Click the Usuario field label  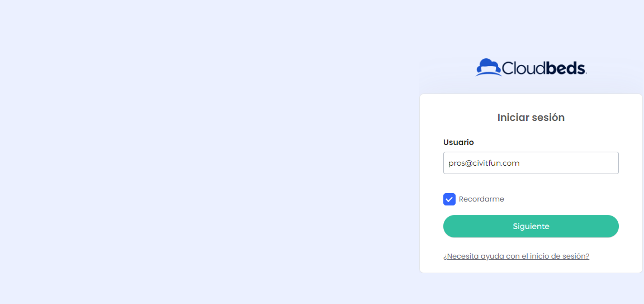click(x=459, y=142)
